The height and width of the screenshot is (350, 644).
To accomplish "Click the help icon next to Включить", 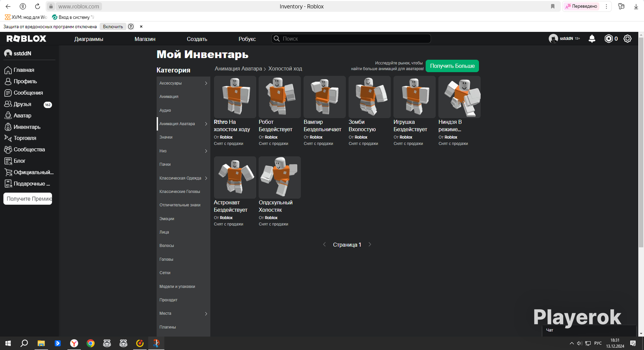I will click(x=131, y=27).
